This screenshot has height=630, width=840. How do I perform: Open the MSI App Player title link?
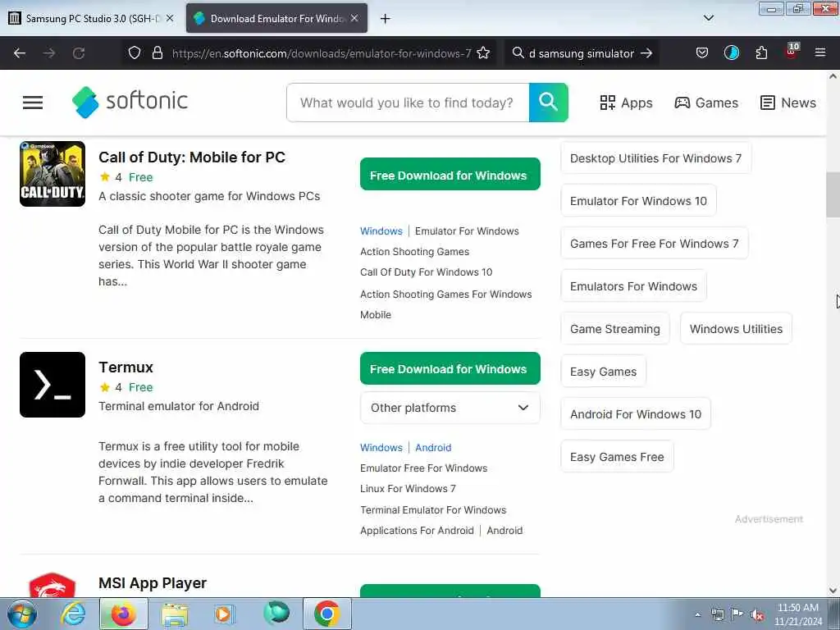(153, 583)
